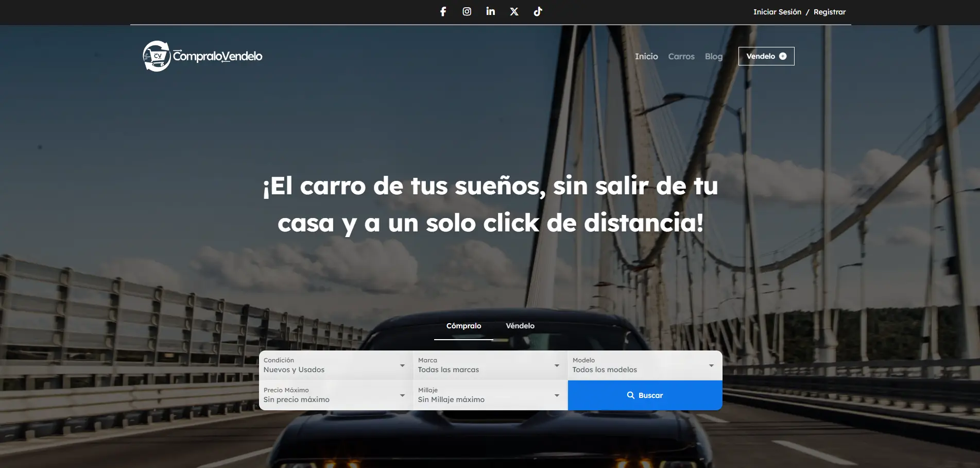Open the X (Twitter) social icon

tap(514, 11)
